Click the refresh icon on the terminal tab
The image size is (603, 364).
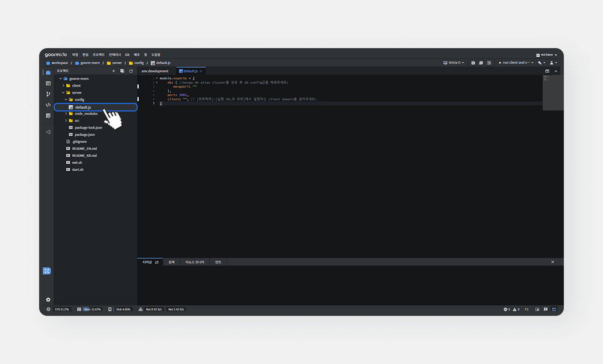click(157, 262)
